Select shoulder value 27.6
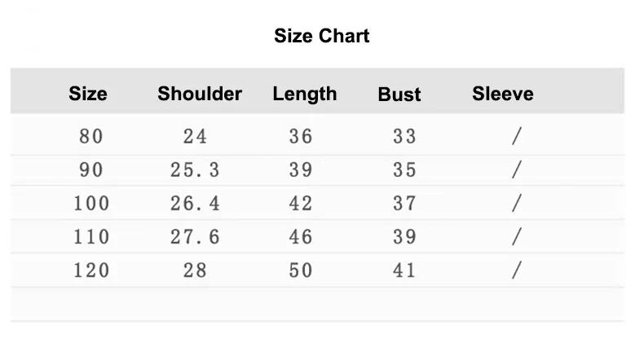Viewport: 644px width, 361px height. [195, 236]
